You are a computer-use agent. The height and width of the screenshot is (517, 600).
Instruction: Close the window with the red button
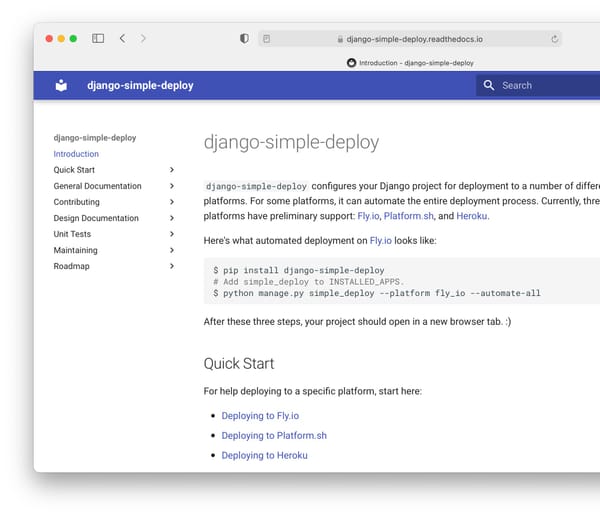pyautogui.click(x=49, y=39)
